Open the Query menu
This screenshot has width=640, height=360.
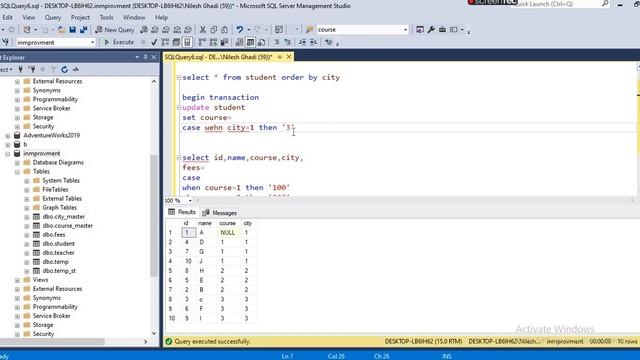click(x=53, y=18)
